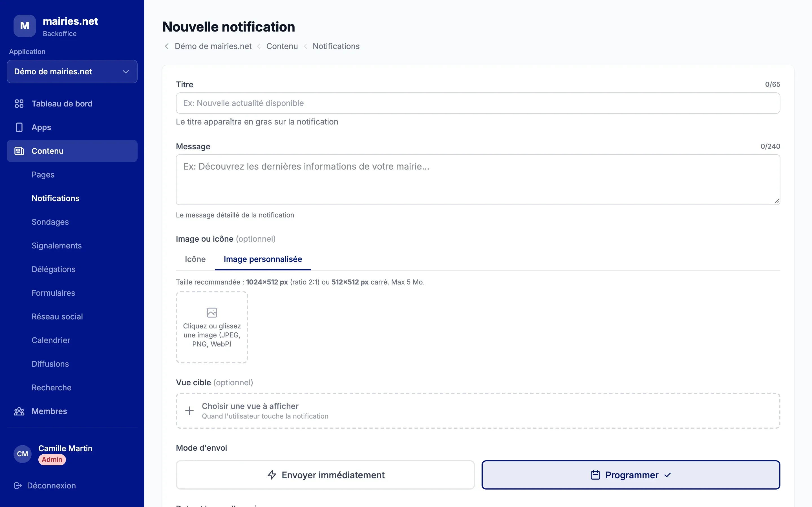Open the Démo de mairies.net application dropdown
The width and height of the screenshot is (812, 507).
tap(72, 72)
